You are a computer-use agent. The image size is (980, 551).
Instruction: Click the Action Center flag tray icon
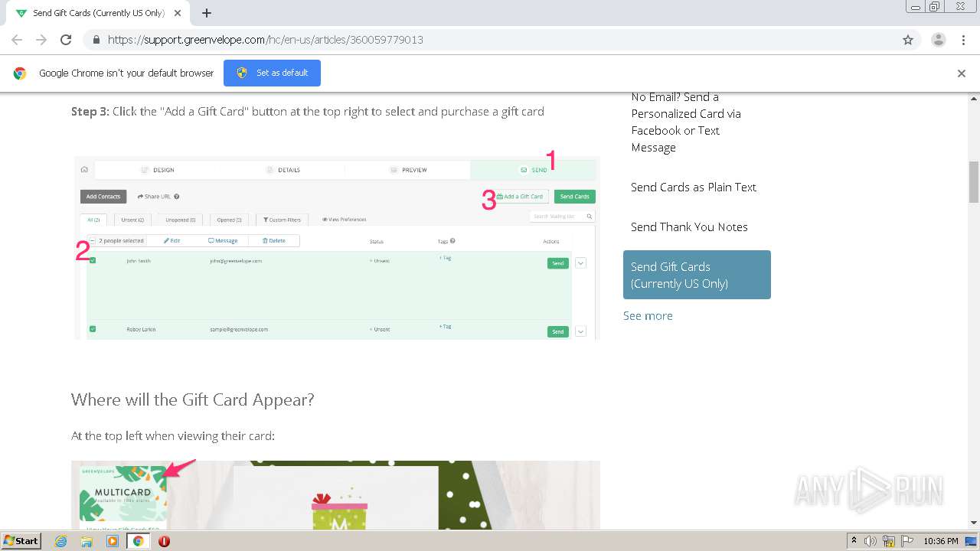point(908,541)
